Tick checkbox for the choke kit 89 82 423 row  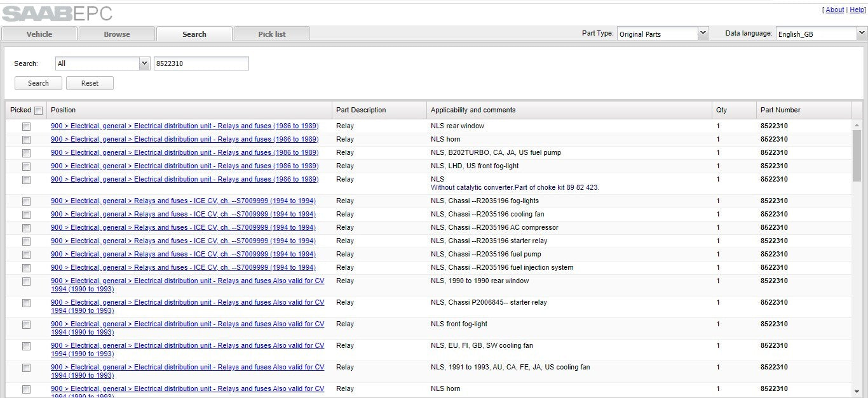tap(26, 180)
